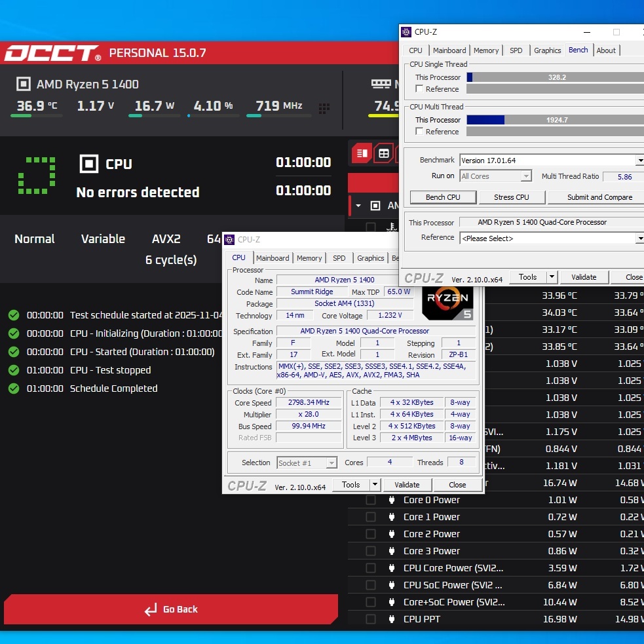Click the plug icon for CPU PPT
The height and width of the screenshot is (644, 644).
[x=391, y=619]
